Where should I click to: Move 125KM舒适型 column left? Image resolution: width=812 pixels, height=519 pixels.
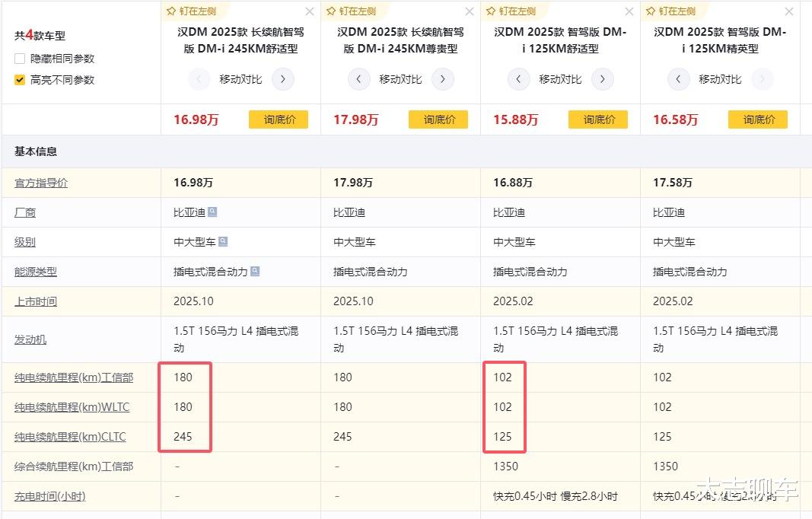[518, 79]
